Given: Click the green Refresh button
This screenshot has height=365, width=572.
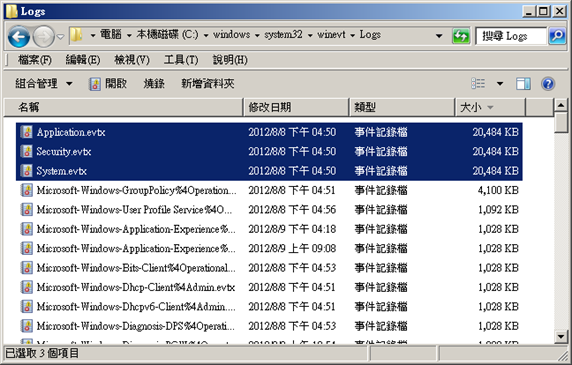Looking at the screenshot, I should pyautogui.click(x=461, y=36).
